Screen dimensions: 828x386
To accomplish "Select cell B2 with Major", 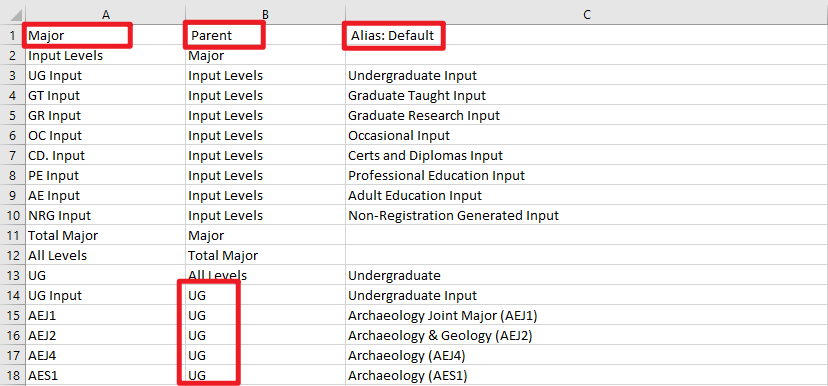I will coord(266,55).
